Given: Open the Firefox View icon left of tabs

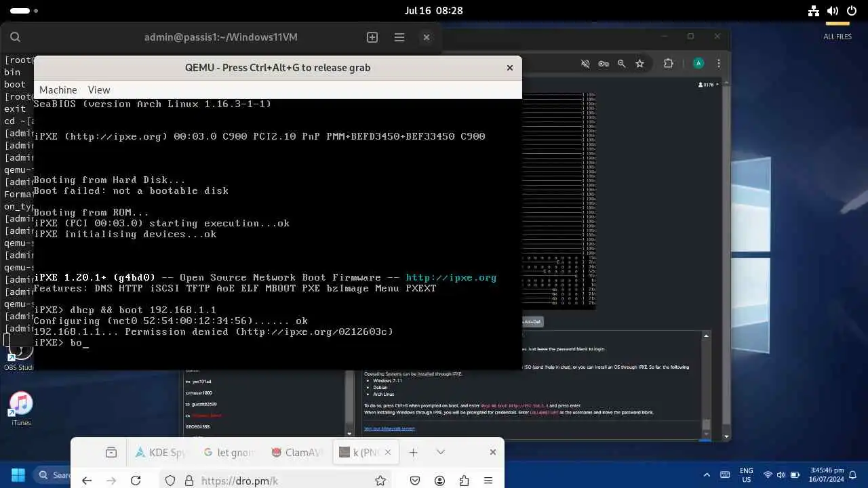Looking at the screenshot, I should point(111,452).
